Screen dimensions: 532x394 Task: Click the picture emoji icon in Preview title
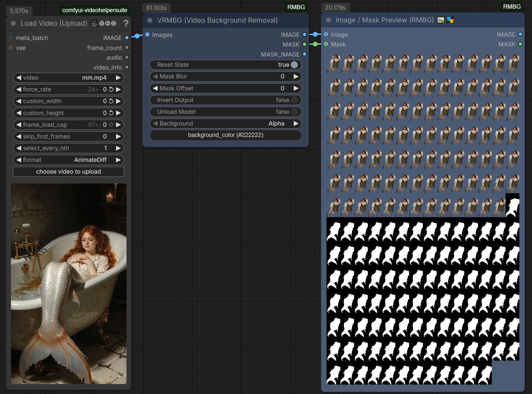(x=441, y=20)
